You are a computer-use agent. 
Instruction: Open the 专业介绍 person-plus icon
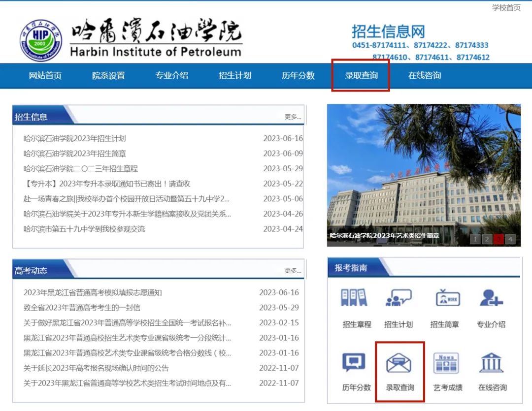point(491,298)
